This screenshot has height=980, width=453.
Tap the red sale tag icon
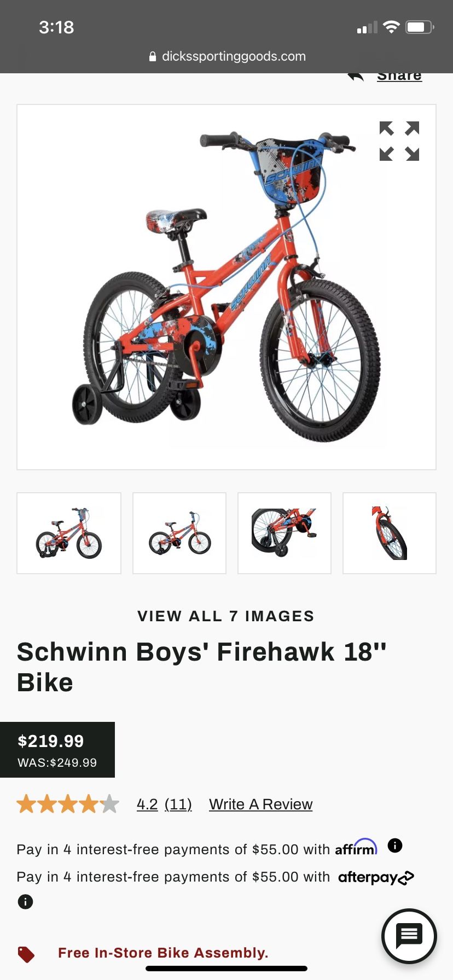click(26, 954)
